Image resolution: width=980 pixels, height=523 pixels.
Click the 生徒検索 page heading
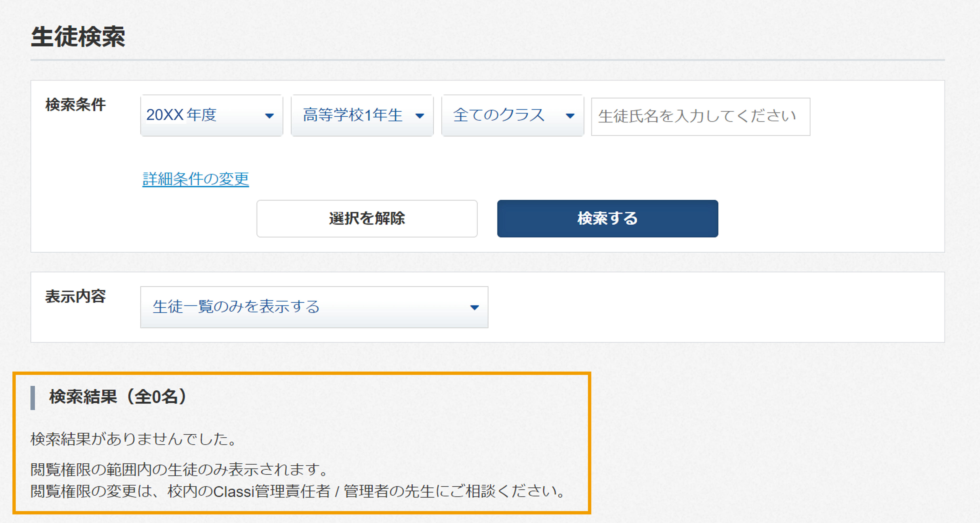click(78, 37)
